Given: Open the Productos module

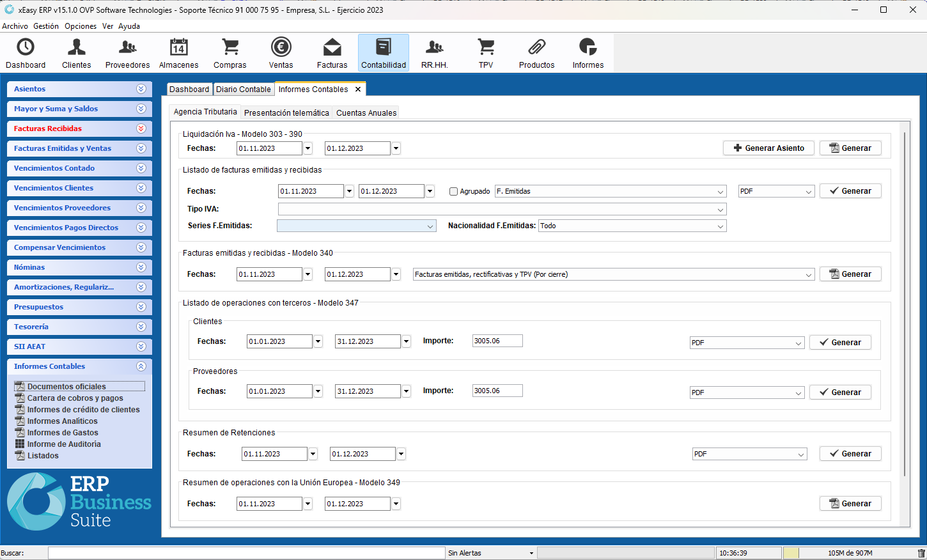Looking at the screenshot, I should pyautogui.click(x=537, y=53).
